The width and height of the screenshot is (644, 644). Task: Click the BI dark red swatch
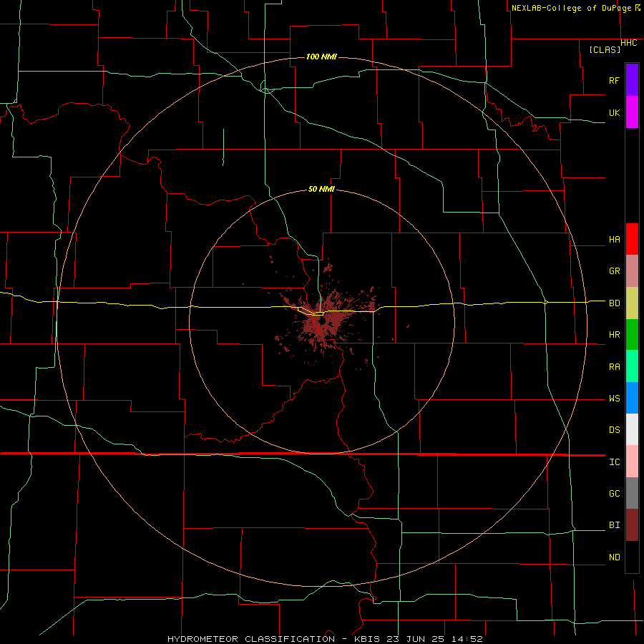(x=632, y=525)
